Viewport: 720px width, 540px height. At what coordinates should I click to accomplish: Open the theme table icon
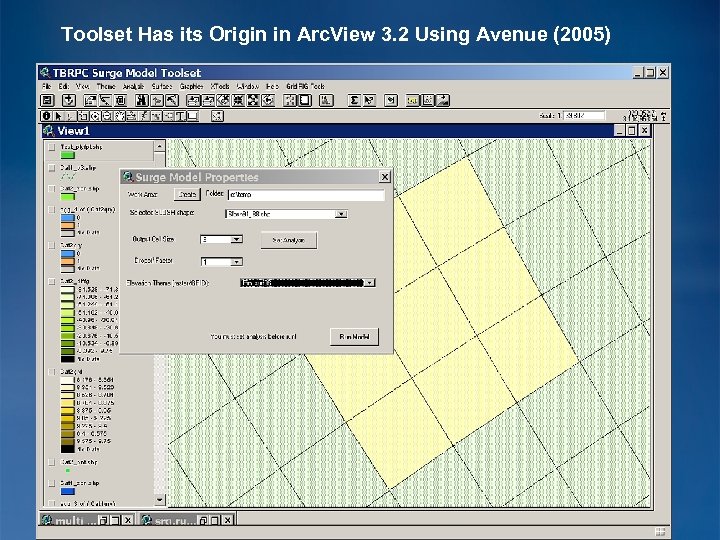click(x=120, y=100)
